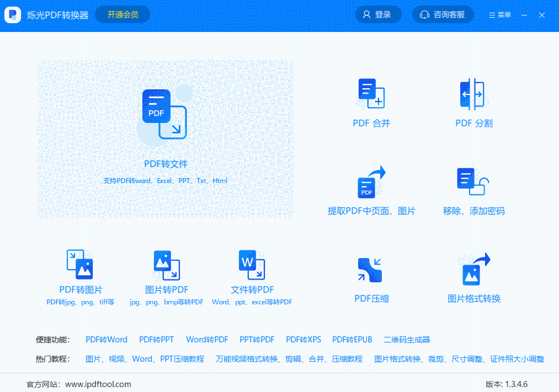Open the PDF转EPUB link

coord(352,340)
